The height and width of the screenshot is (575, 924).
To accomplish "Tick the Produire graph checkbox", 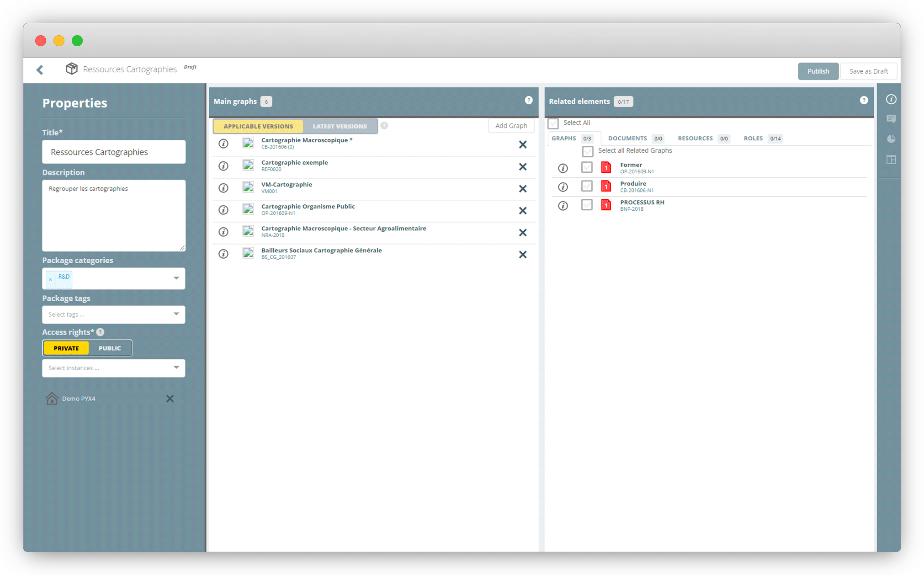I will pos(587,186).
